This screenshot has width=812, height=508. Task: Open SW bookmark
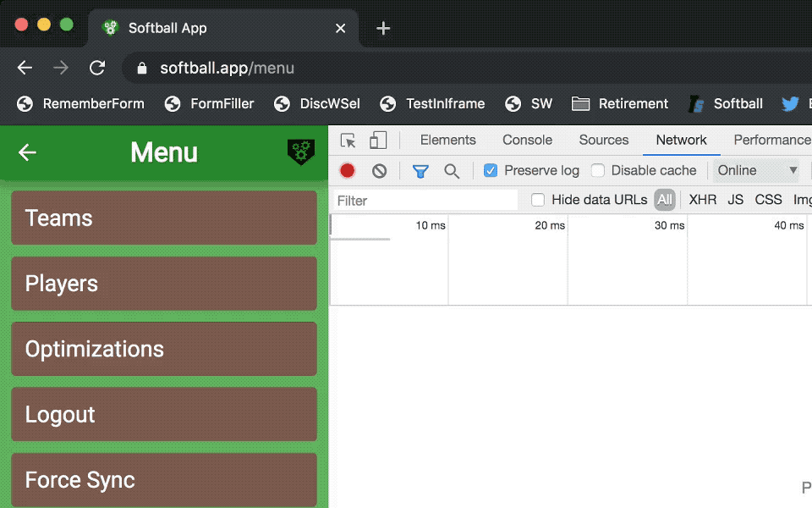click(528, 103)
